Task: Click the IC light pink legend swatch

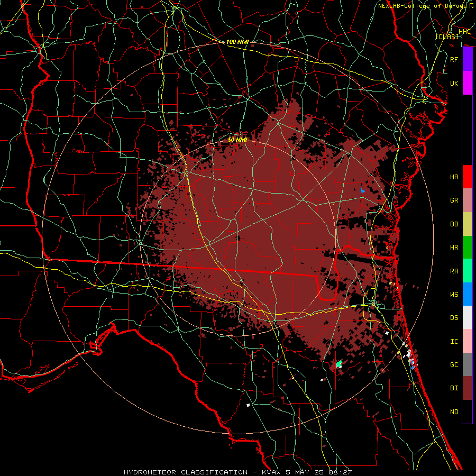Action: tap(467, 341)
